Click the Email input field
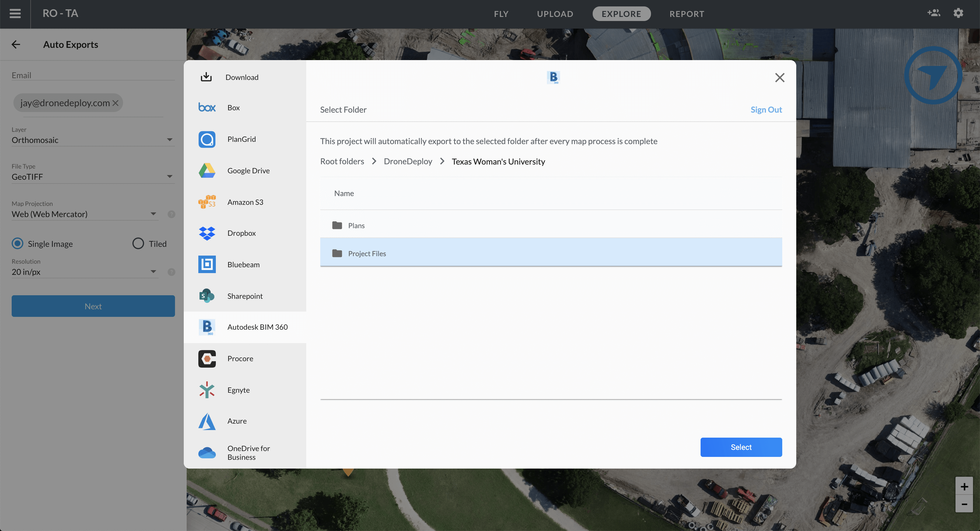This screenshot has height=531, width=980. tap(93, 75)
